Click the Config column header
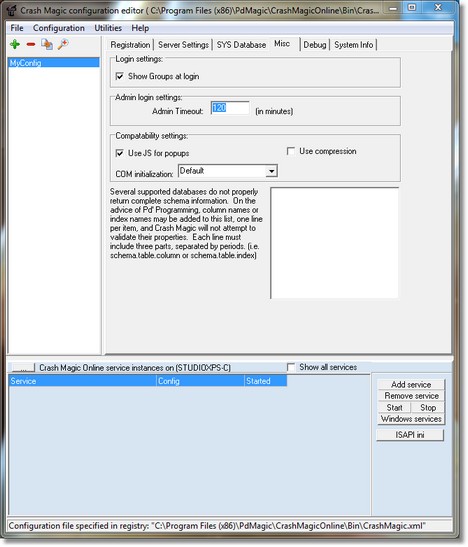Image resolution: width=468 pixels, height=547 pixels. [x=200, y=381]
